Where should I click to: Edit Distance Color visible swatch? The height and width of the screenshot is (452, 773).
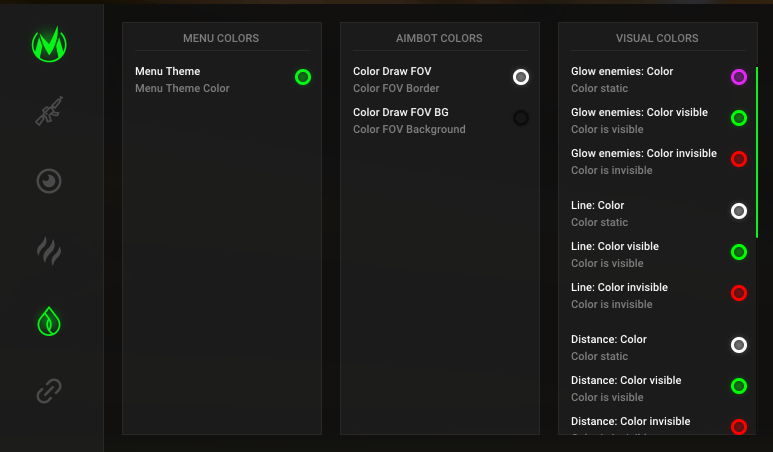pyautogui.click(x=739, y=386)
